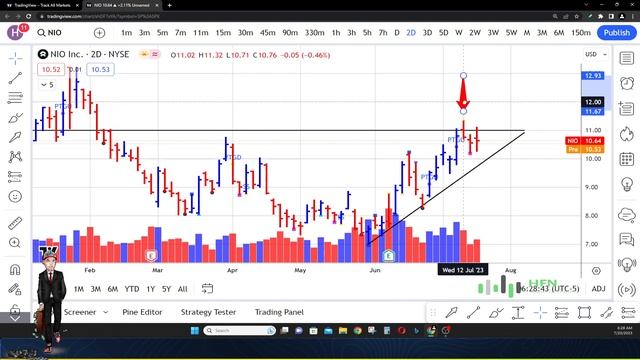Click the Wed 12 Jul '23 date label
640x360 pixels.
coord(462,270)
